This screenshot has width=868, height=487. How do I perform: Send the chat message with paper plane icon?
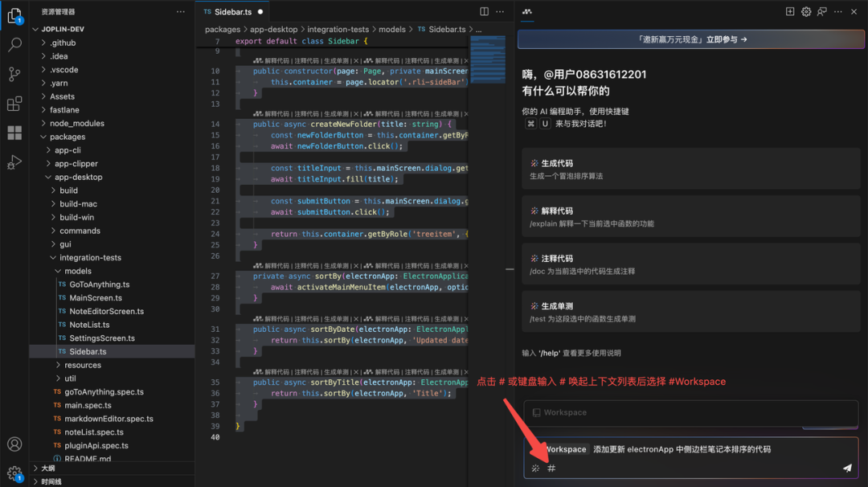click(x=847, y=468)
